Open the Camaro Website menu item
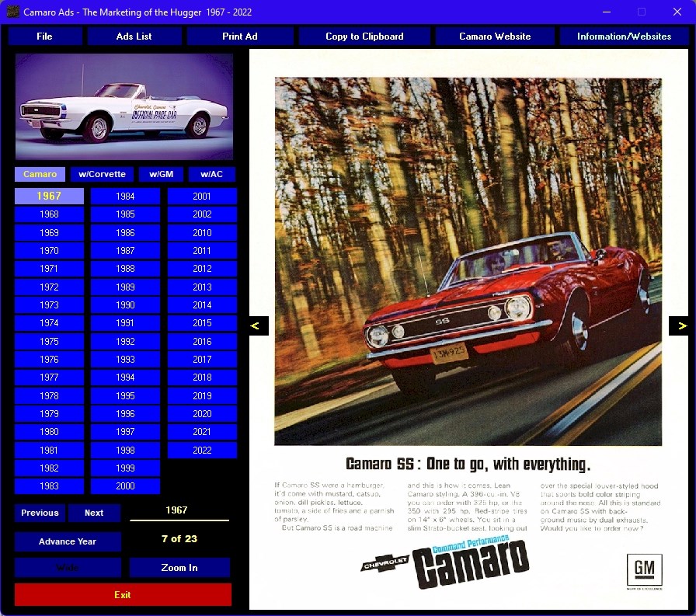Screen dimensions: 696x616 coord(495,37)
